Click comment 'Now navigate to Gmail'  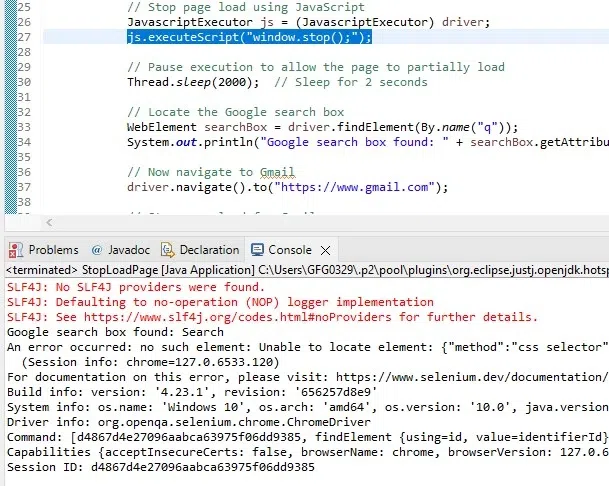(x=211, y=172)
